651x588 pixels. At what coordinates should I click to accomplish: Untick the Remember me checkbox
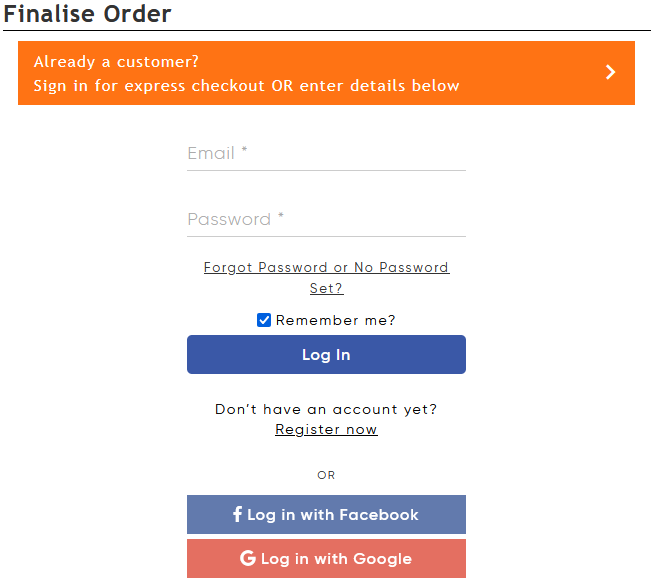[x=264, y=320]
